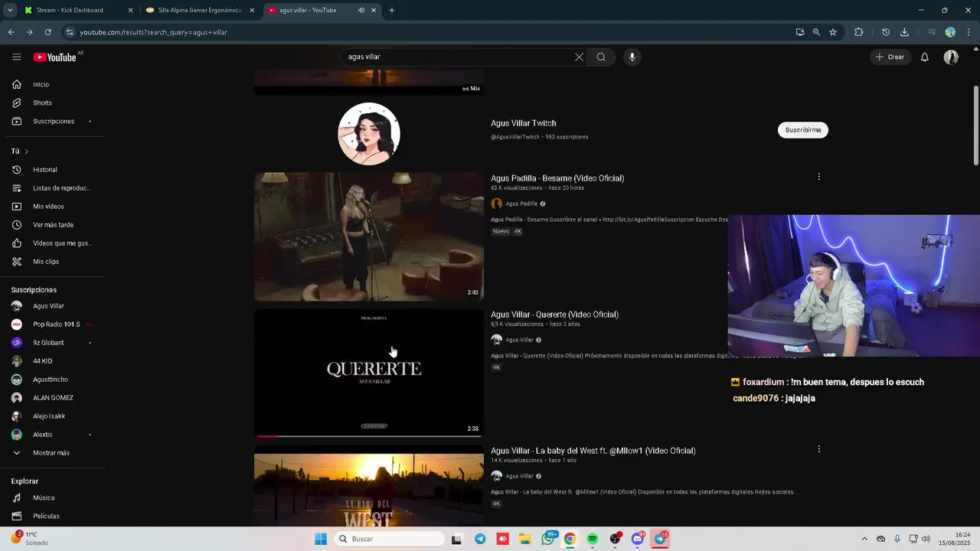Open Spotify from the taskbar
This screenshot has height=551, width=980.
593,539
